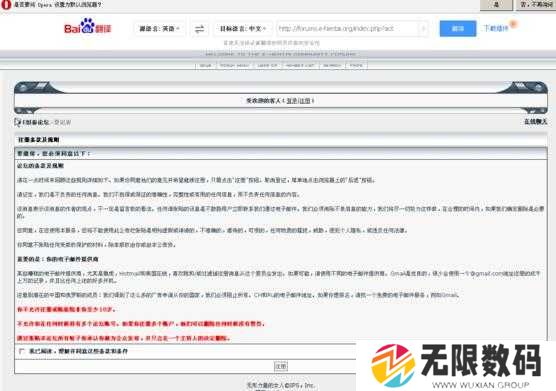
Task: Click the Opera logo in notification bar
Action: pos(6,5)
